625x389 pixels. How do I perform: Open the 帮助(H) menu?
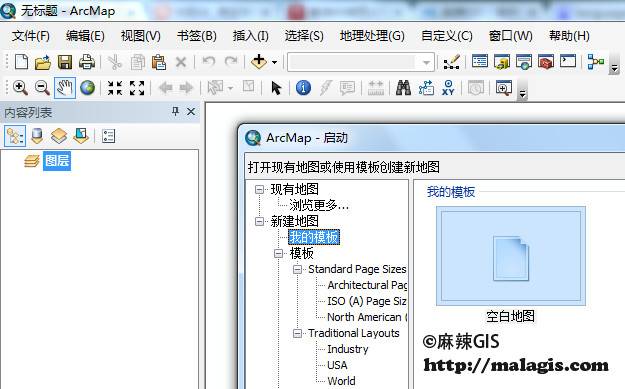569,36
